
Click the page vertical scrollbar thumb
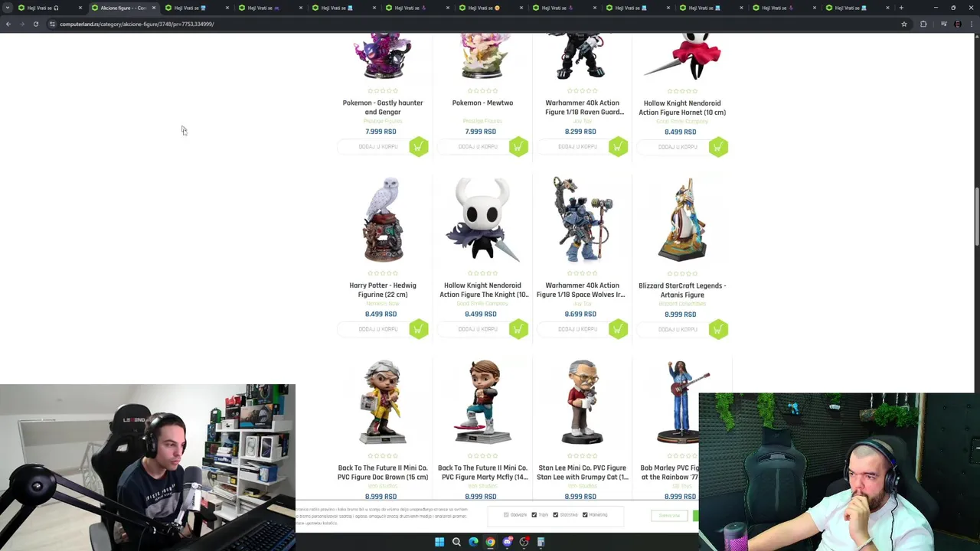(976, 218)
